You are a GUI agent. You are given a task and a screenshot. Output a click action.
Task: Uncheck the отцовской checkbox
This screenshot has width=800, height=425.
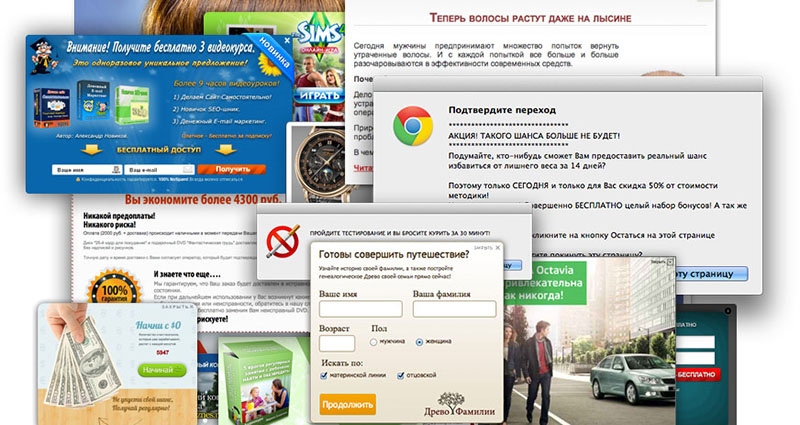401,376
